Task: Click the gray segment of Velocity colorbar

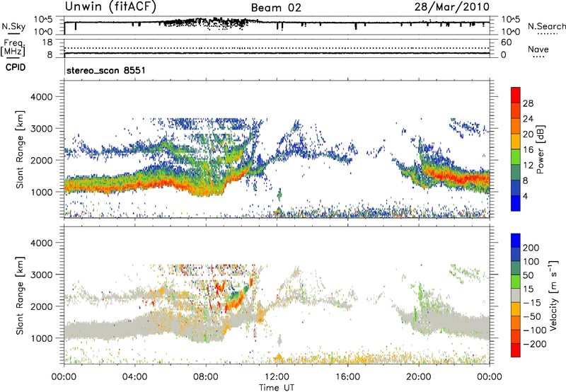Action: [x=516, y=295]
